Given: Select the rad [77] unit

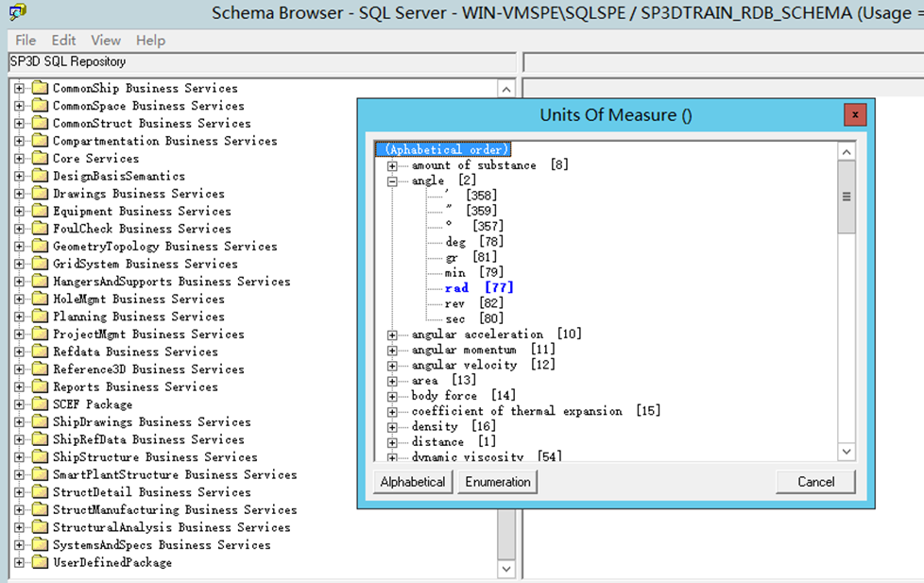Looking at the screenshot, I should [x=479, y=287].
